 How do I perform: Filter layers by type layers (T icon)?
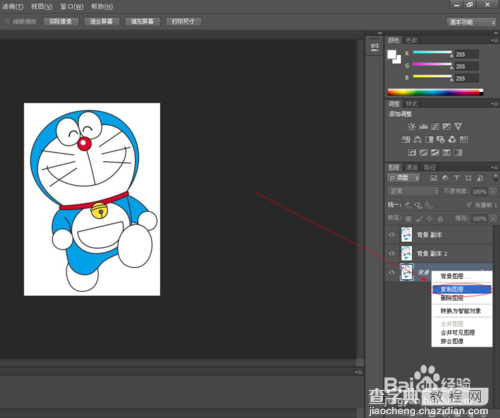pos(457,178)
